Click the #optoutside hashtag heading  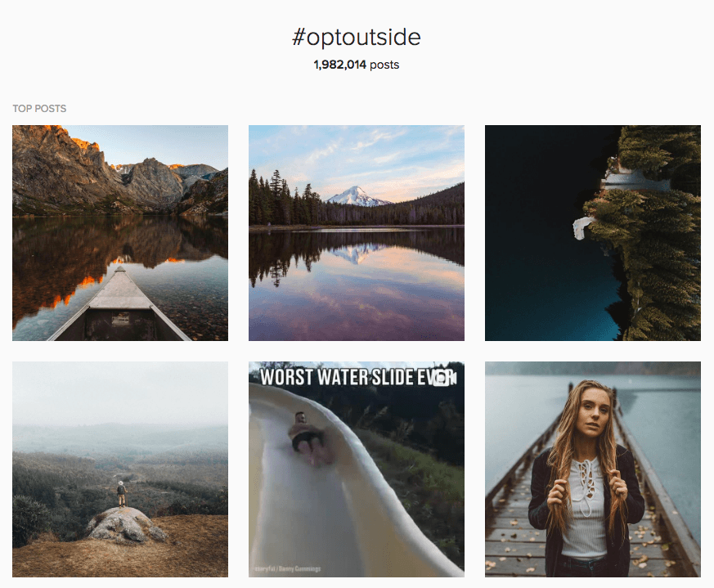click(356, 37)
